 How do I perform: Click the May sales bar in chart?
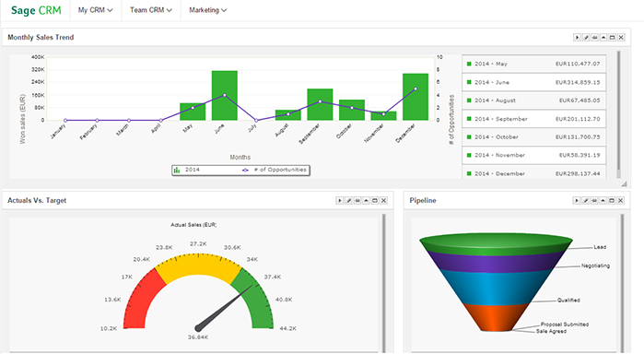coord(193,112)
